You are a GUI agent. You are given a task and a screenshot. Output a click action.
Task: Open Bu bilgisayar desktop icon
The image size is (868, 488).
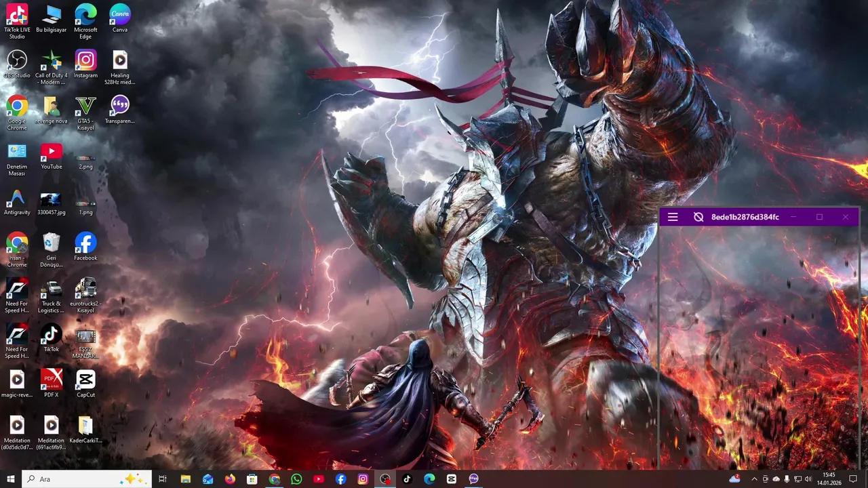point(52,18)
